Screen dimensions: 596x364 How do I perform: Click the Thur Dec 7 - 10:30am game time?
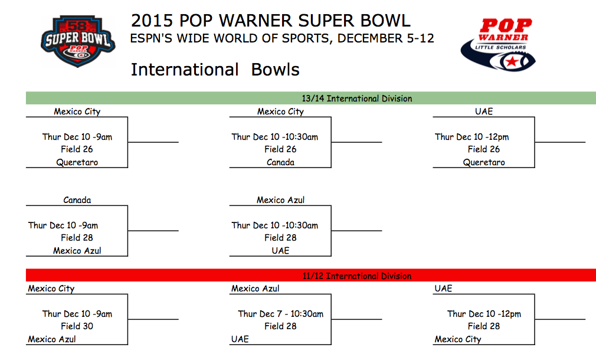point(280,314)
